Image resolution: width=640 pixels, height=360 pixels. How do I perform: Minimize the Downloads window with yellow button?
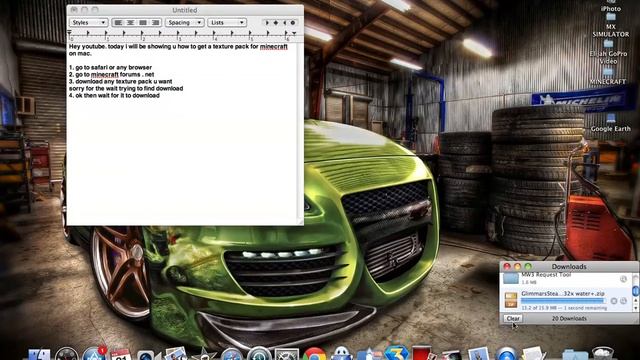518,267
